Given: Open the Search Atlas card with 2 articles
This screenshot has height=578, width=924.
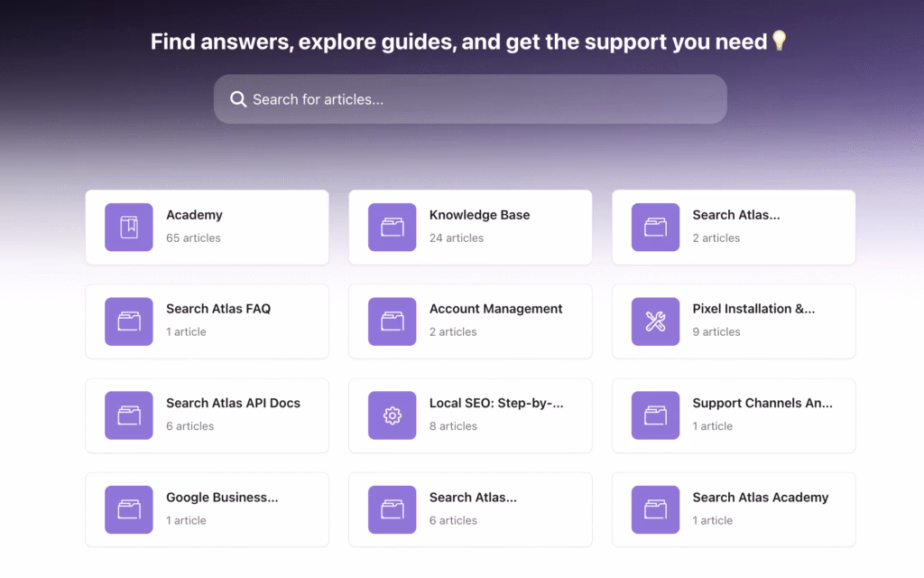Looking at the screenshot, I should pos(735,215).
